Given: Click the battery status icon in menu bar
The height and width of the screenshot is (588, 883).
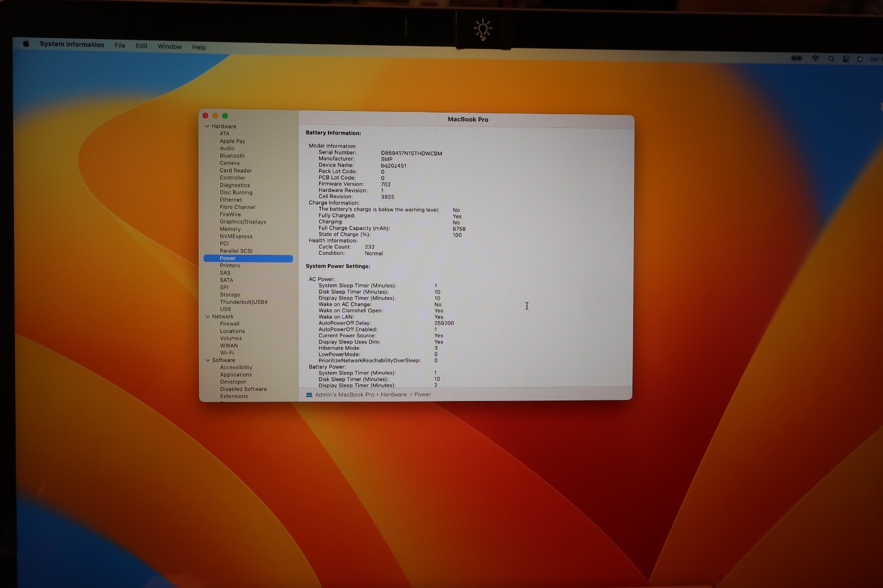Looking at the screenshot, I should [x=796, y=58].
